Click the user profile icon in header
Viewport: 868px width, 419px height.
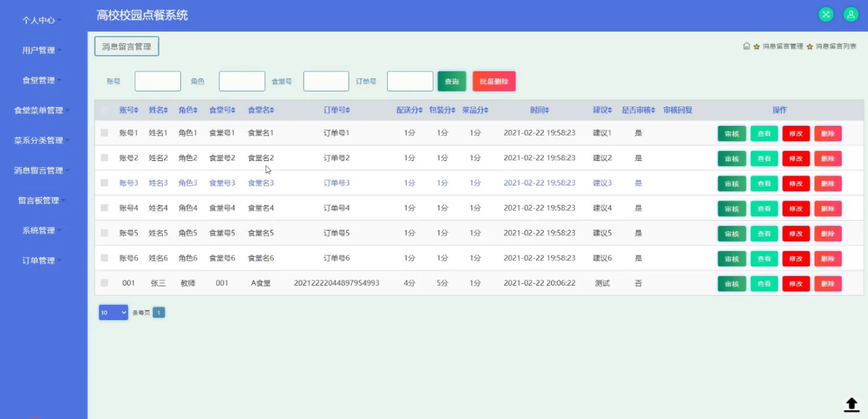click(x=850, y=14)
